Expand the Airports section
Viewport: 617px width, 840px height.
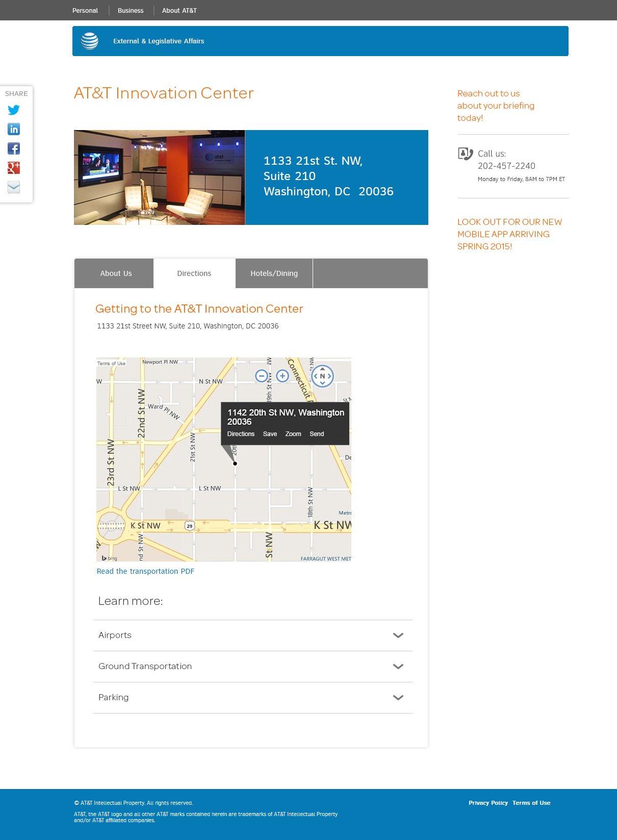(x=253, y=635)
